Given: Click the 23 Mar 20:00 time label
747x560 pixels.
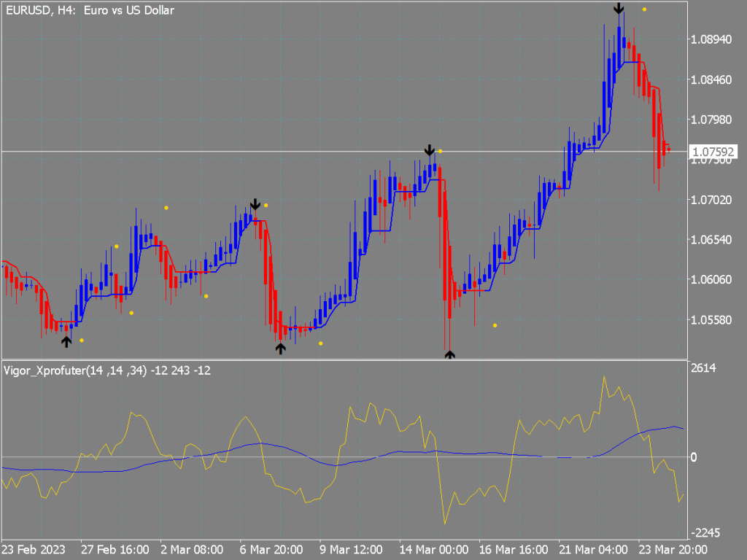Looking at the screenshot, I should tap(673, 550).
